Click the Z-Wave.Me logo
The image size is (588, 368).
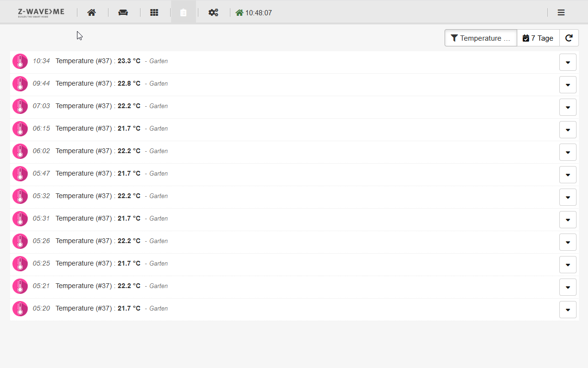tap(41, 12)
